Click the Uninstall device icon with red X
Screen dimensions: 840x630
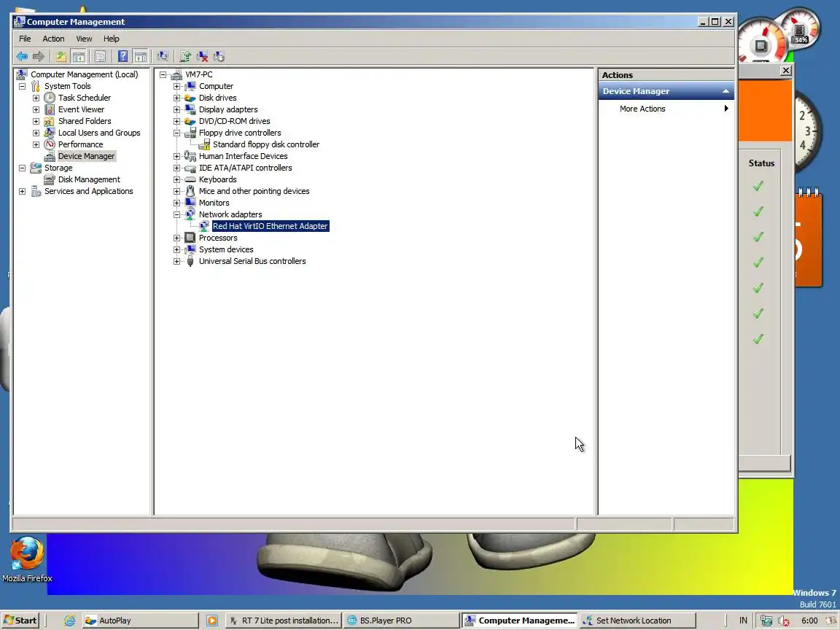203,56
